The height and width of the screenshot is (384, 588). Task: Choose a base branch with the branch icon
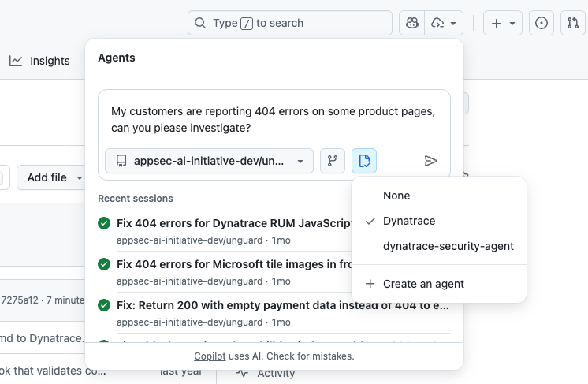[333, 161]
